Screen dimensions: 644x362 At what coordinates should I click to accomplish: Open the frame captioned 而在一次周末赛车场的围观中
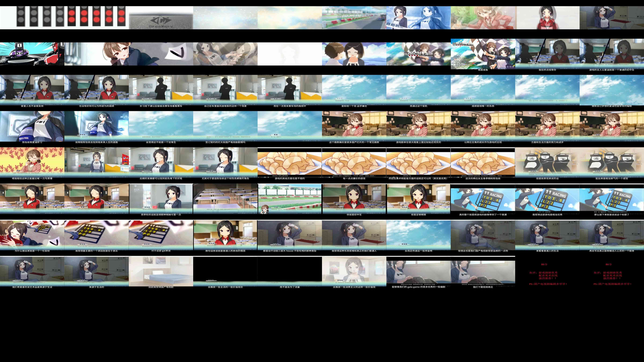(x=290, y=90)
